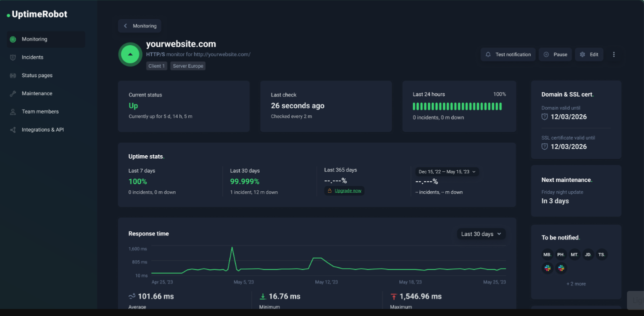
Task: Open Incidents in the sidebar
Action: [32, 57]
